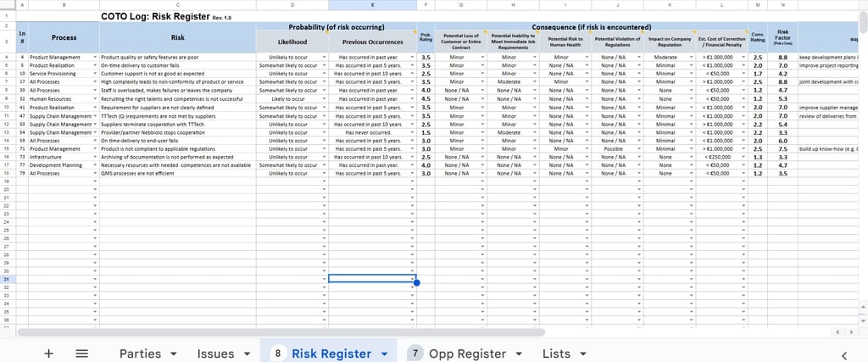
Task: Select column E header
Action: [373, 5]
